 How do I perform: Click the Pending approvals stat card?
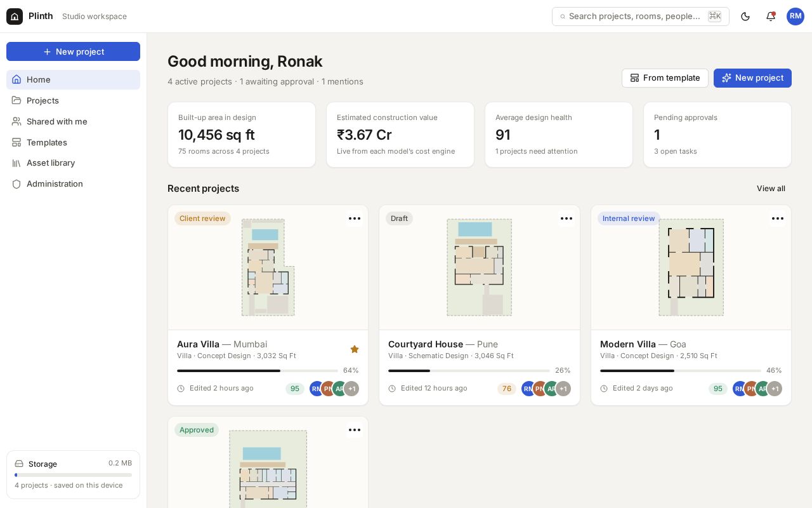pyautogui.click(x=717, y=135)
